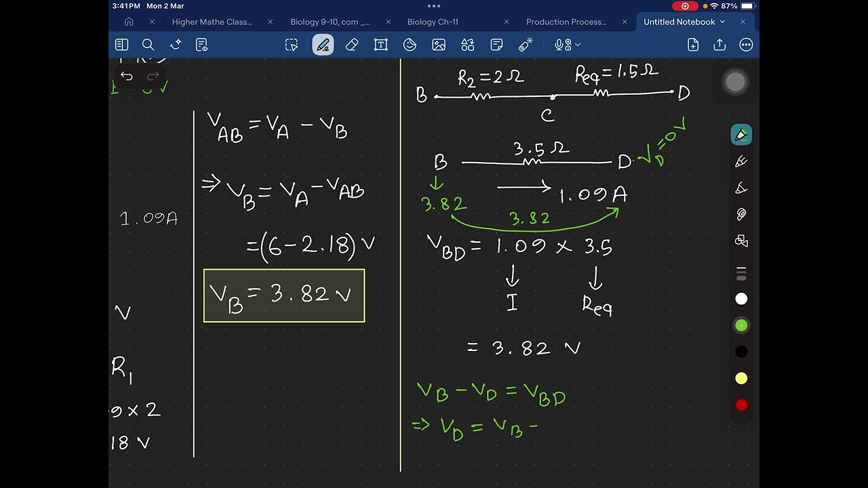Start audio recording with microphone icon
The image size is (868, 488).
pos(562,45)
